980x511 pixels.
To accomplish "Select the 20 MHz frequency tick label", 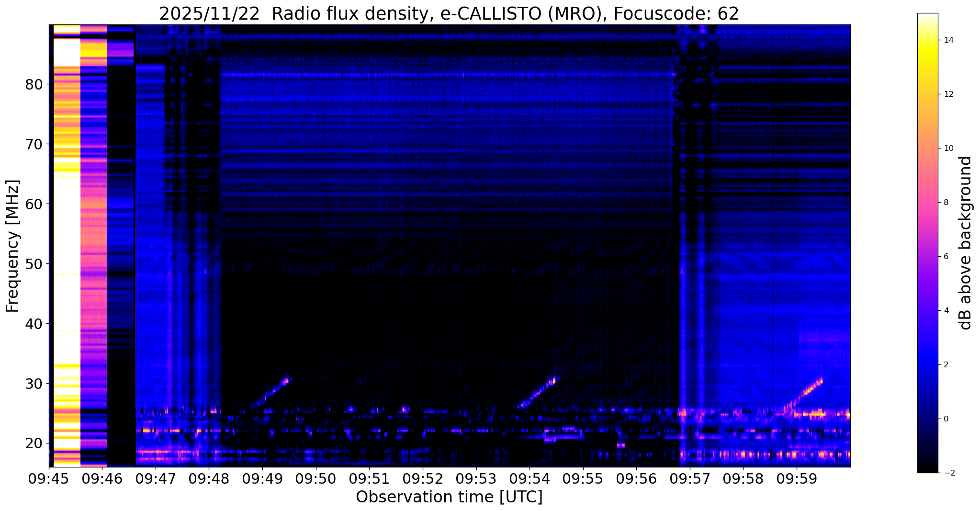I will pos(34,443).
